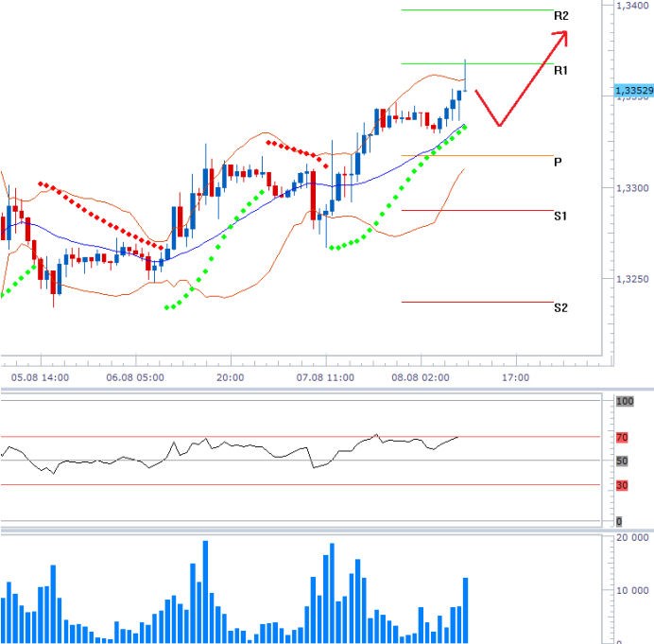This screenshot has width=654, height=644.
Task: Click the R2 pivot level label
Action: 561,16
